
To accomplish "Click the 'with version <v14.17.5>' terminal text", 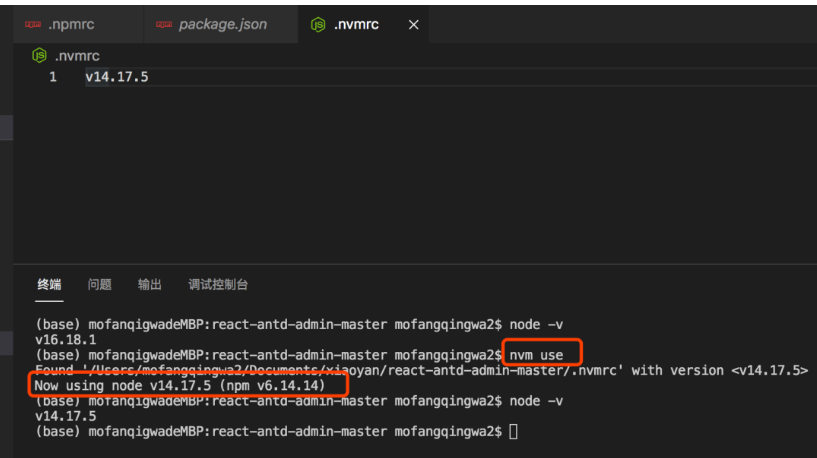I will (x=720, y=370).
